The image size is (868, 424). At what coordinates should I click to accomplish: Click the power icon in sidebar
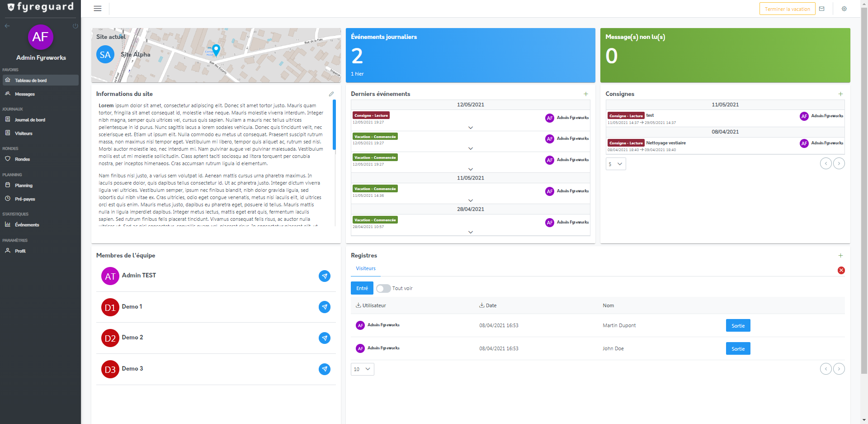coord(75,26)
